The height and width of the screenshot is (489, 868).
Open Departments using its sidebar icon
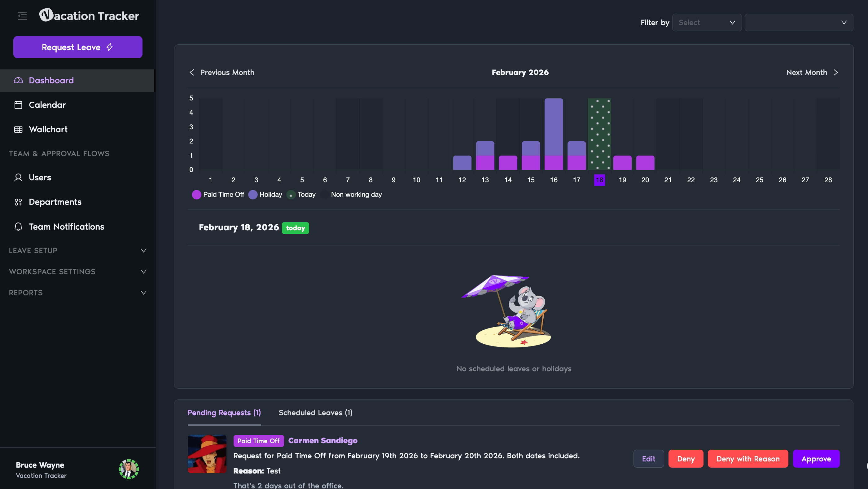click(18, 201)
